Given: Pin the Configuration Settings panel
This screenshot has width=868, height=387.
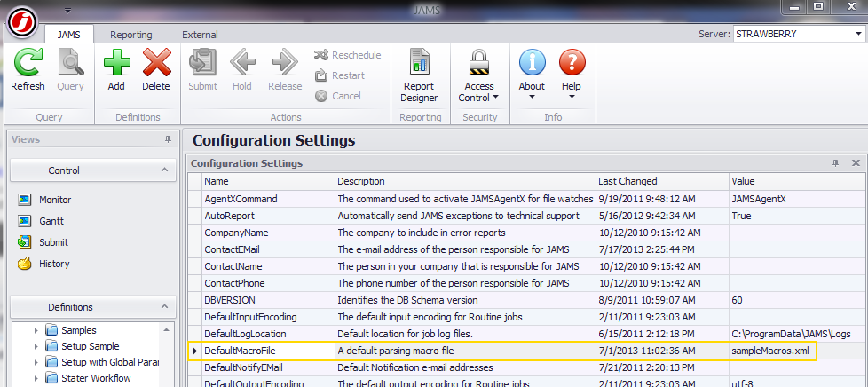Looking at the screenshot, I should 836,163.
